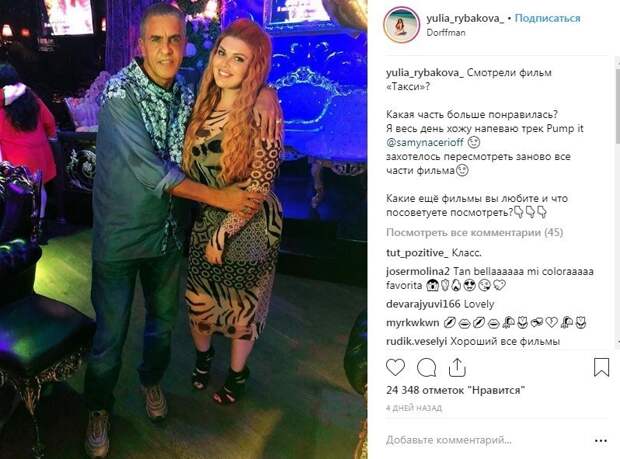This screenshot has width=620, height=459.
Task: Click the 4 дней назад timestamp
Action: 414,408
